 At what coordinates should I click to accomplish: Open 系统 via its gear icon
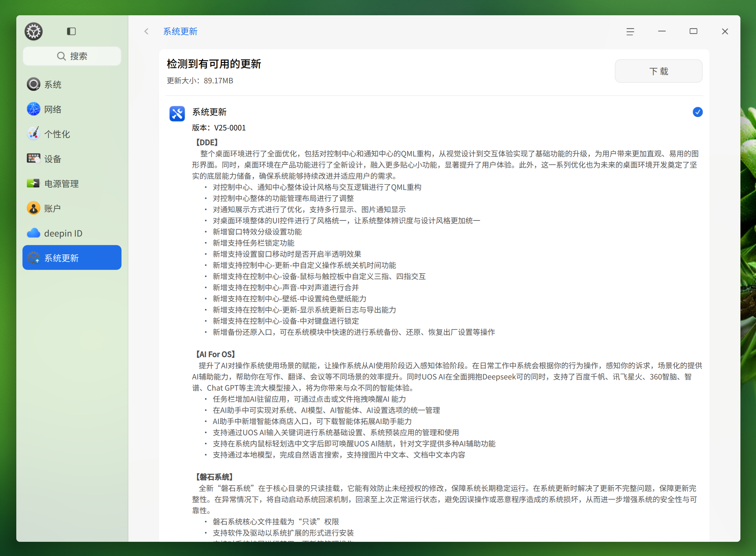34,84
